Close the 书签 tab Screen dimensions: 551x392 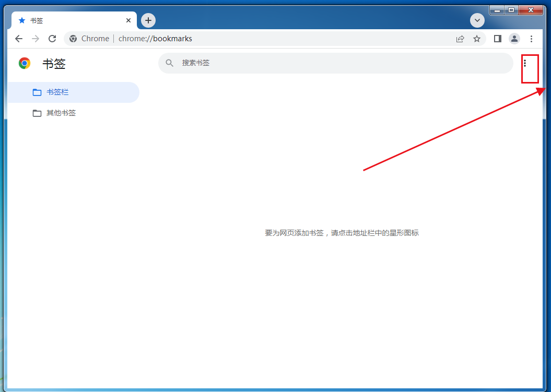(128, 20)
